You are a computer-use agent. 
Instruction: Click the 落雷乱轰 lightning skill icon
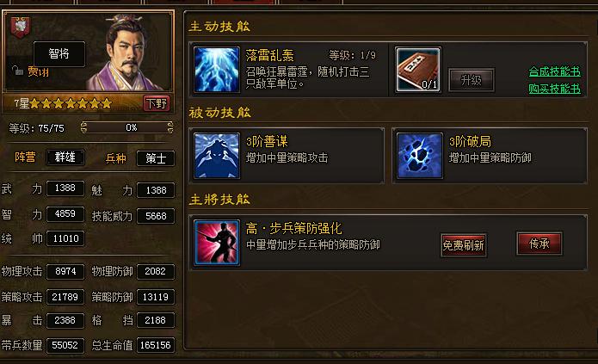click(217, 70)
